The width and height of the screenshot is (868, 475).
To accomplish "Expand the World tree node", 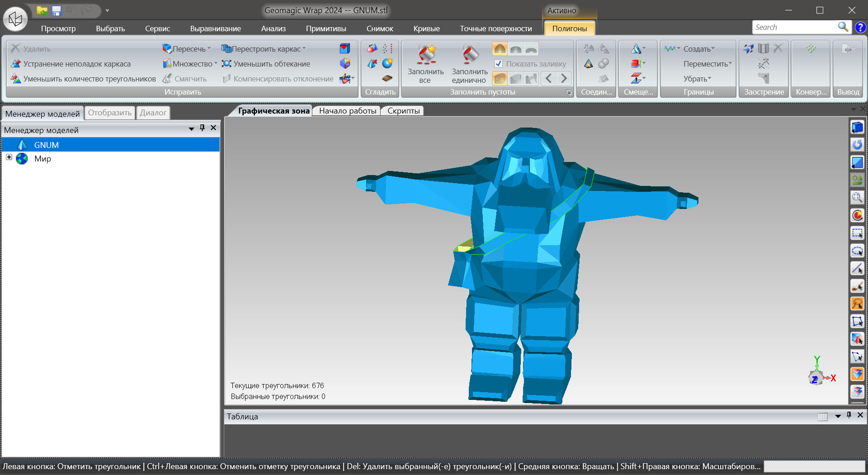I will click(x=9, y=157).
